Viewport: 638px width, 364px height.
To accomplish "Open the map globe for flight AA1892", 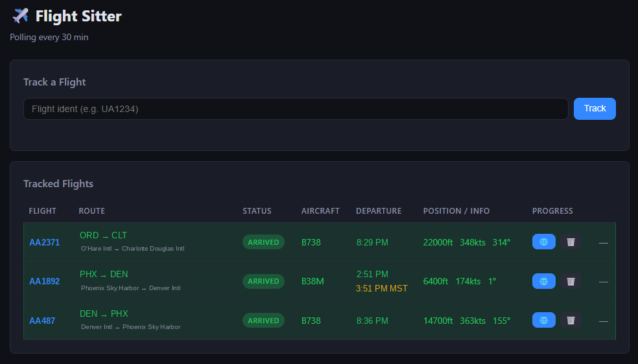I will click(543, 281).
